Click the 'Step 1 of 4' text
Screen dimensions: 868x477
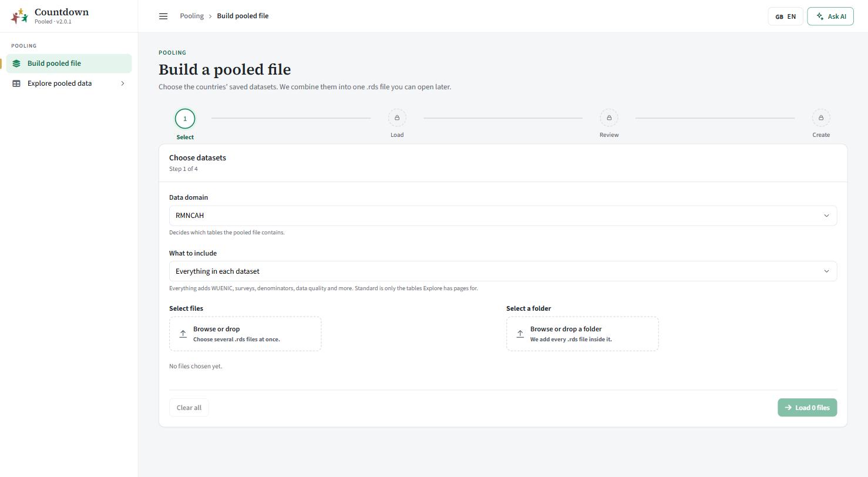tap(183, 169)
